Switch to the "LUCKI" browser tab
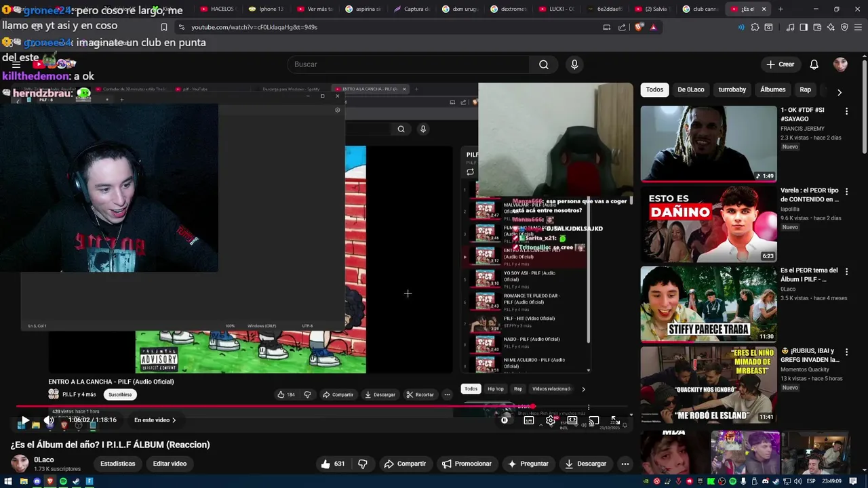868x488 pixels. click(556, 9)
